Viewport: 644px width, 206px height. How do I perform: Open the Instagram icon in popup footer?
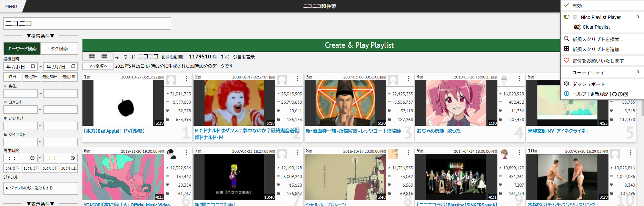[x=625, y=94]
